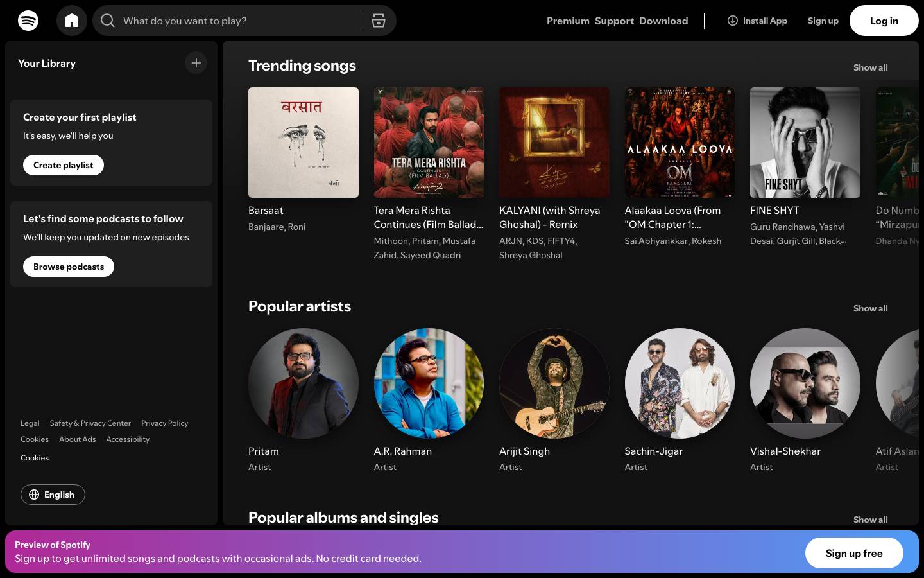Viewport: 924px width, 578px height.
Task: Click the Barsaat song title
Action: pos(266,211)
